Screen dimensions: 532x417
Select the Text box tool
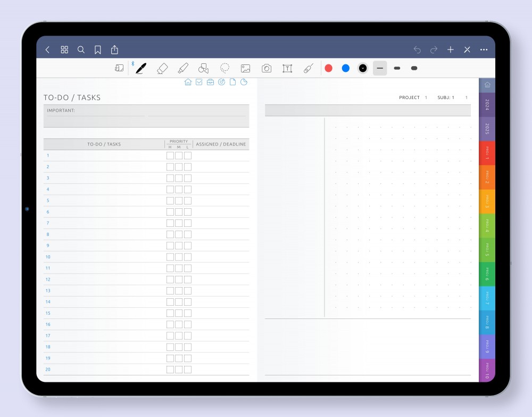(x=287, y=69)
